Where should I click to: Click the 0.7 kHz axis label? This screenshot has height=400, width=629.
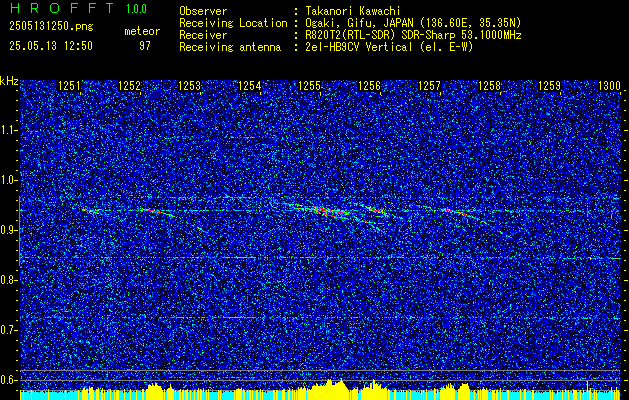click(x=9, y=330)
